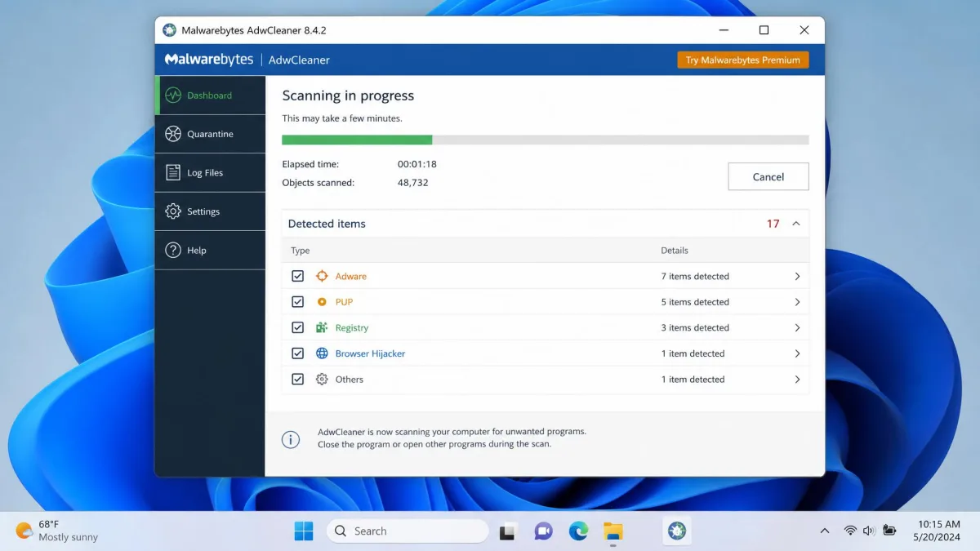Click the taskbar Search box

pos(408,531)
